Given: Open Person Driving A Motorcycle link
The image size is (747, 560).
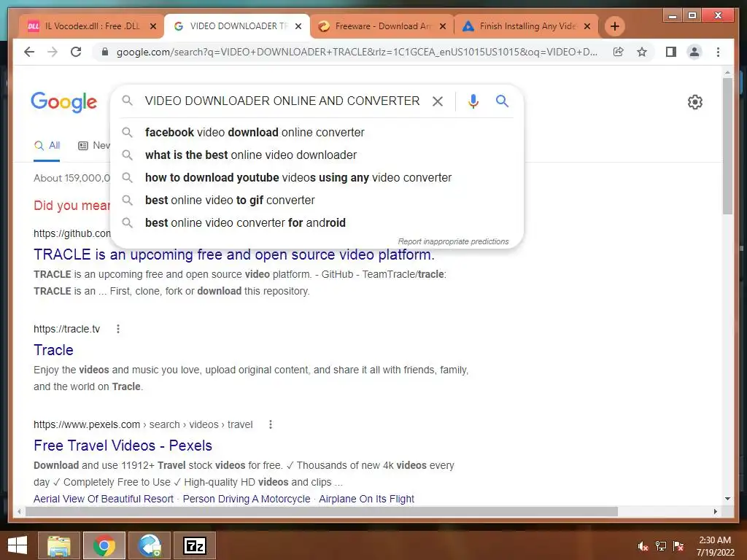Looking at the screenshot, I should pyautogui.click(x=247, y=499).
